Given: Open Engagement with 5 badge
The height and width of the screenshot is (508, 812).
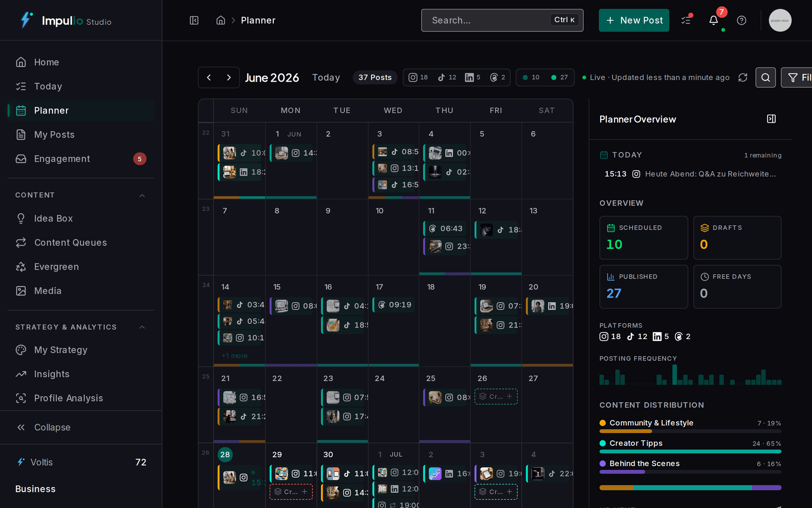Looking at the screenshot, I should 81,159.
